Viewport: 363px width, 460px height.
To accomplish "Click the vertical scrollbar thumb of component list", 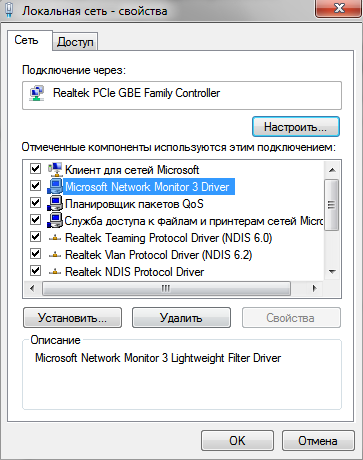I will 331,205.
